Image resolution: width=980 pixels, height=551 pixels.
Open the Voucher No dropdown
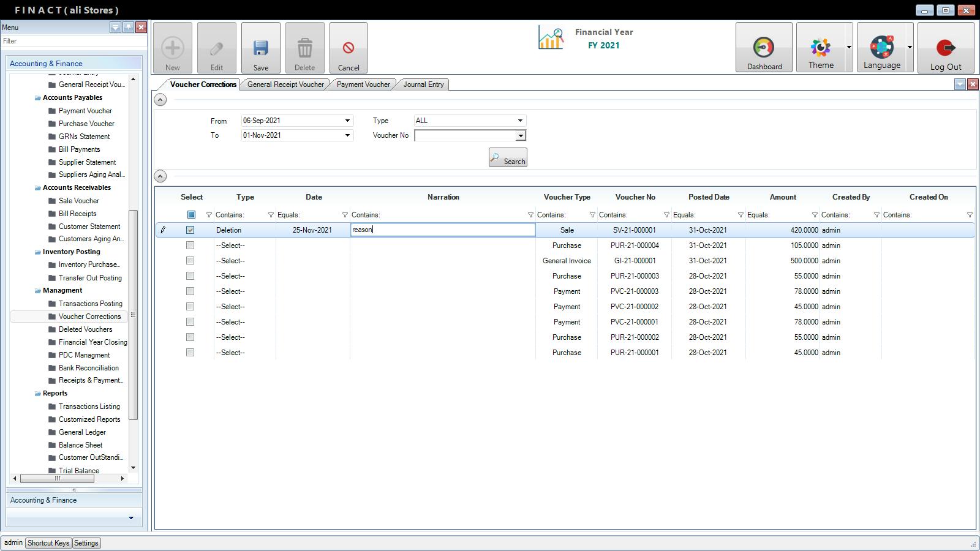click(521, 136)
